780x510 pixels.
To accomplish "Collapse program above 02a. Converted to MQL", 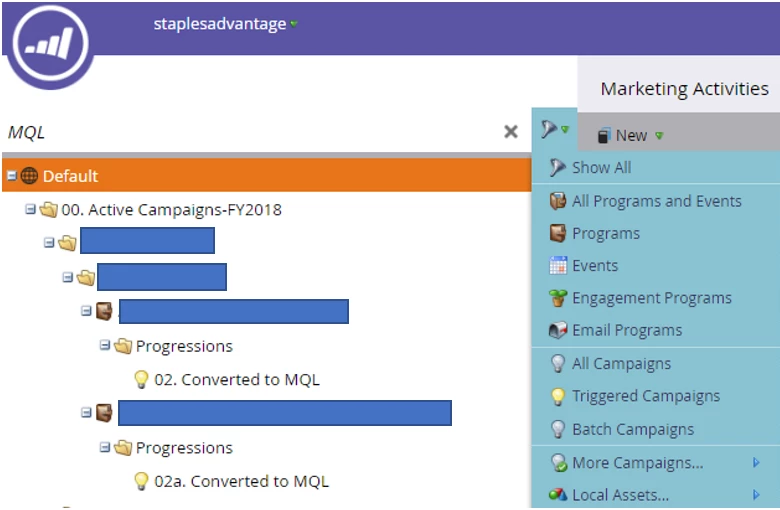I will 86,412.
